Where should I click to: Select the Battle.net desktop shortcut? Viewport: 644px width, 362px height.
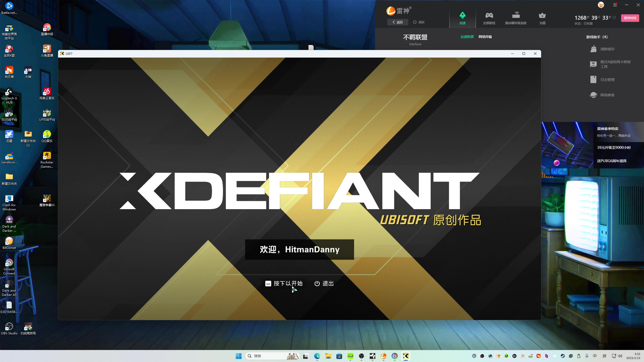coord(9,8)
